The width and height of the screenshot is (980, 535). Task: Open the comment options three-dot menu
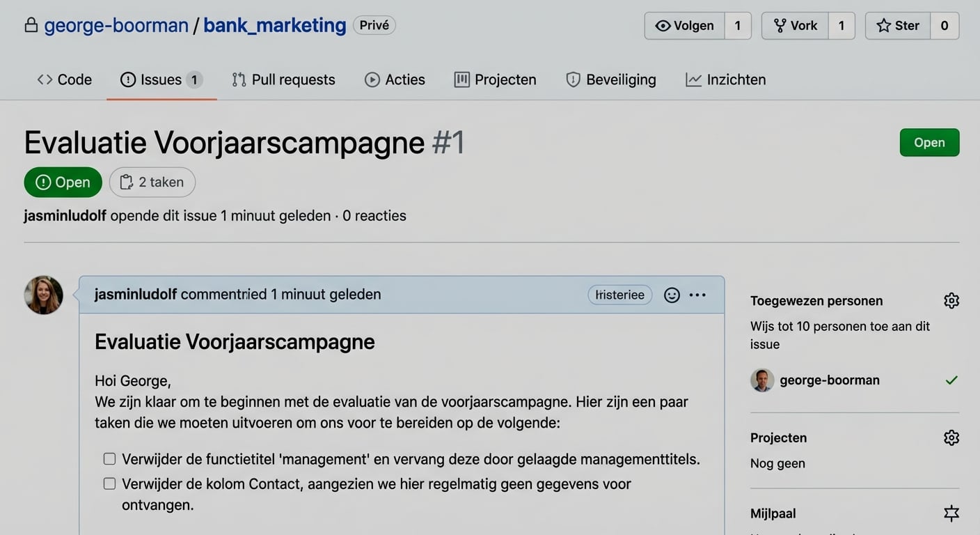point(697,295)
